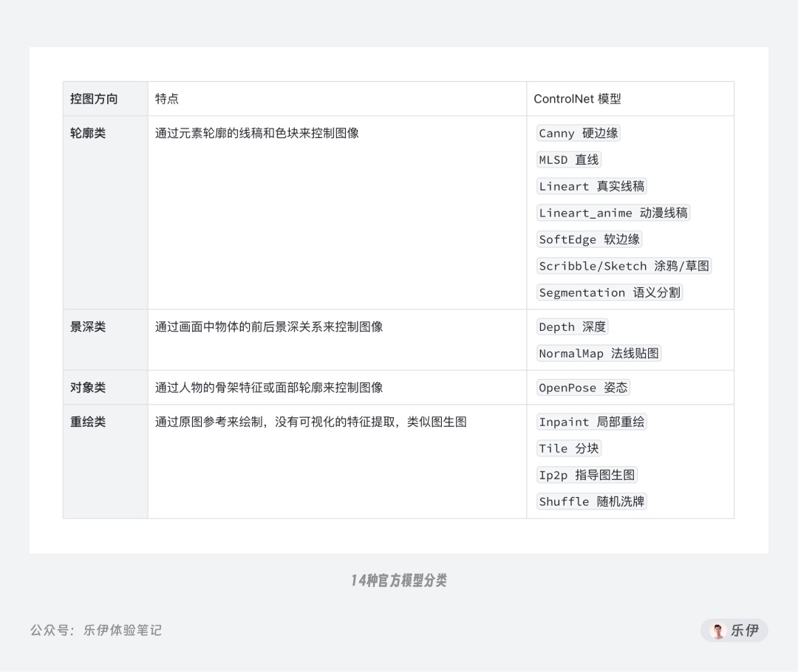798x672 pixels.
Task: Select the Tile 分块 tag
Action: tap(568, 448)
